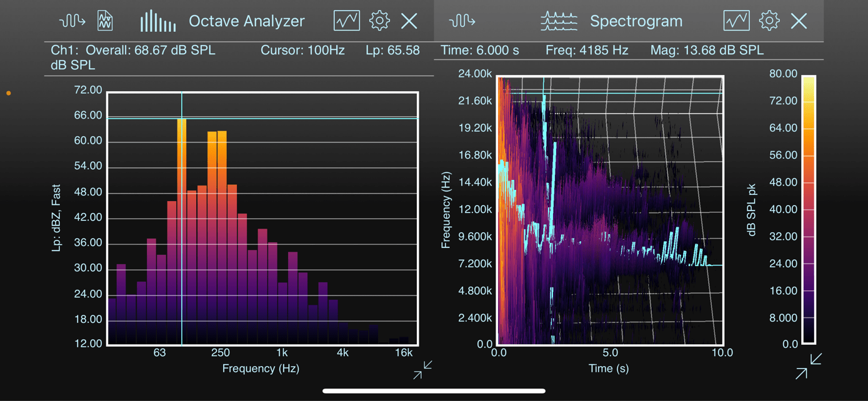Open the chart snapshot icon in Octave Analyzer toolbar
Screen dimensions: 868x401
tap(346, 21)
